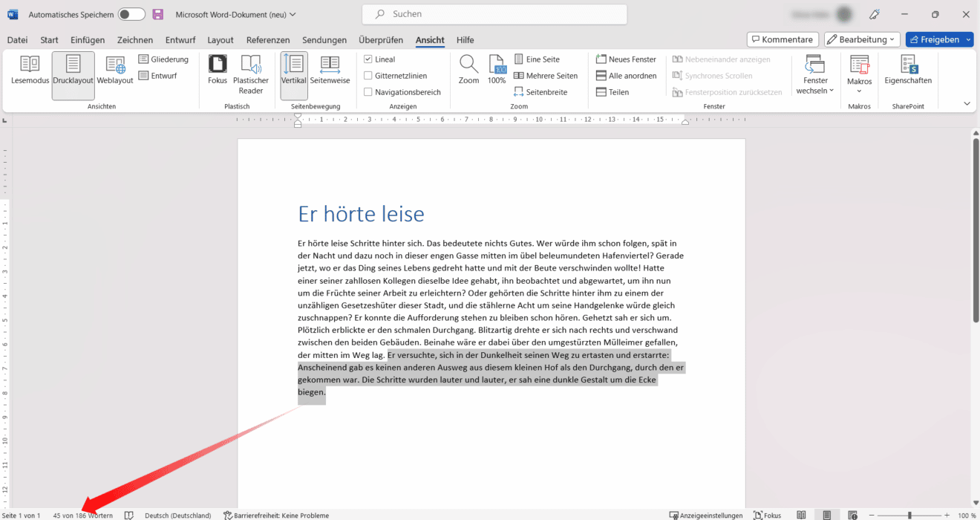Click the Zoom magnifier icon

[x=468, y=67]
